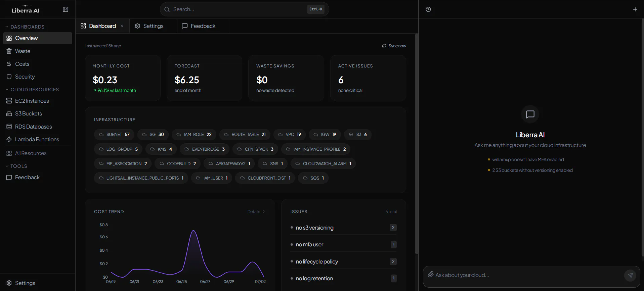Viewport: 644px width, 291px height.
Task: Select the SG 30 resource chip
Action: (153, 134)
